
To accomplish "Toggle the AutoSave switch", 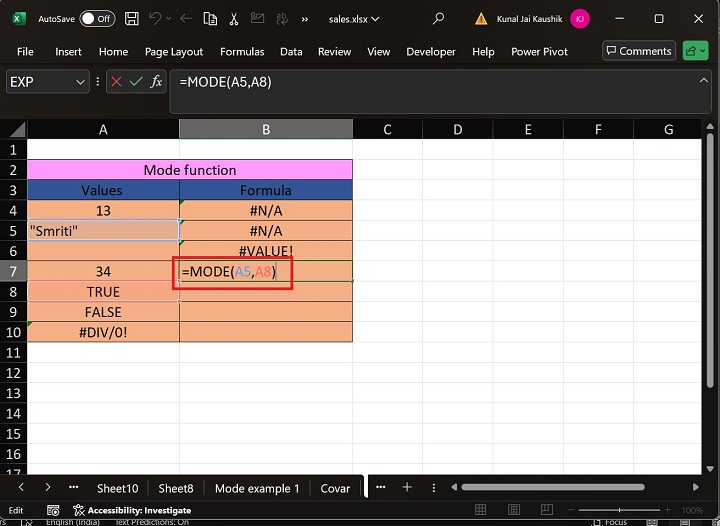I will click(96, 19).
